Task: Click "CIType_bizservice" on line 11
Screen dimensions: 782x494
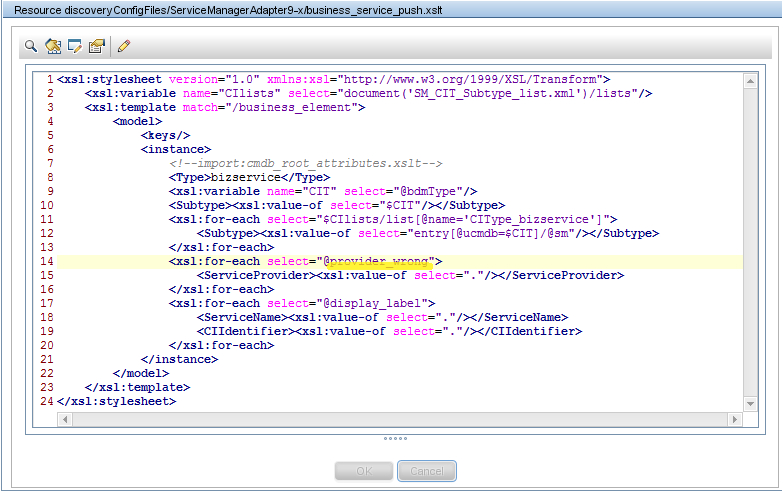Action: coord(529,219)
